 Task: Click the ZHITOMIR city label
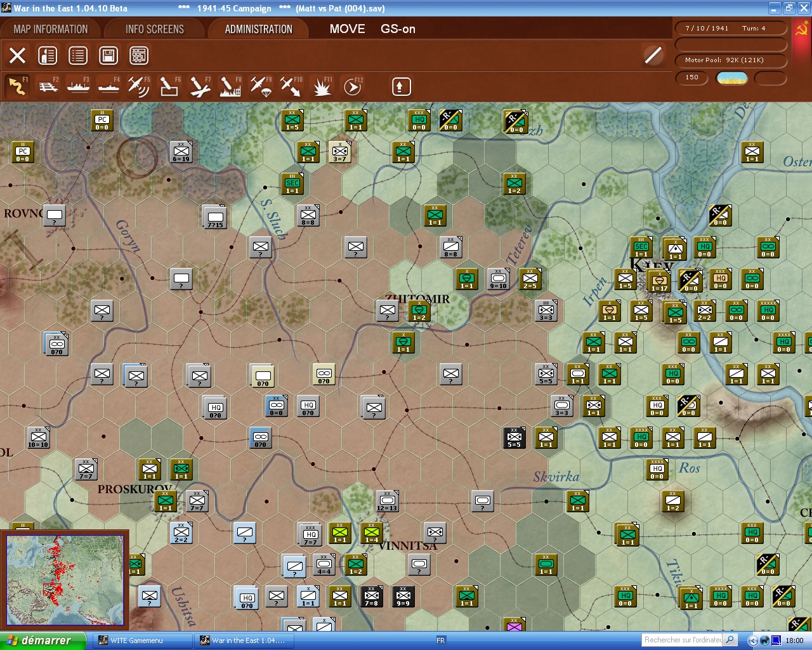(417, 299)
